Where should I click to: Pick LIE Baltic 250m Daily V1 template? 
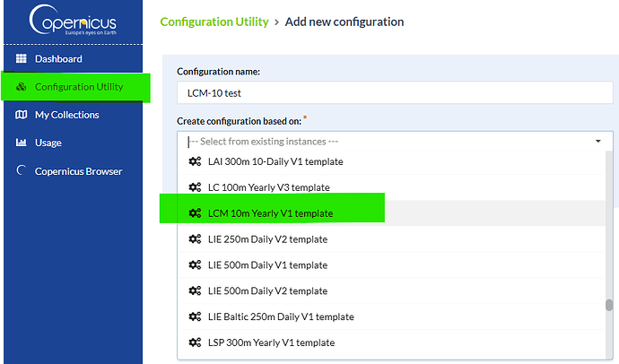281,316
